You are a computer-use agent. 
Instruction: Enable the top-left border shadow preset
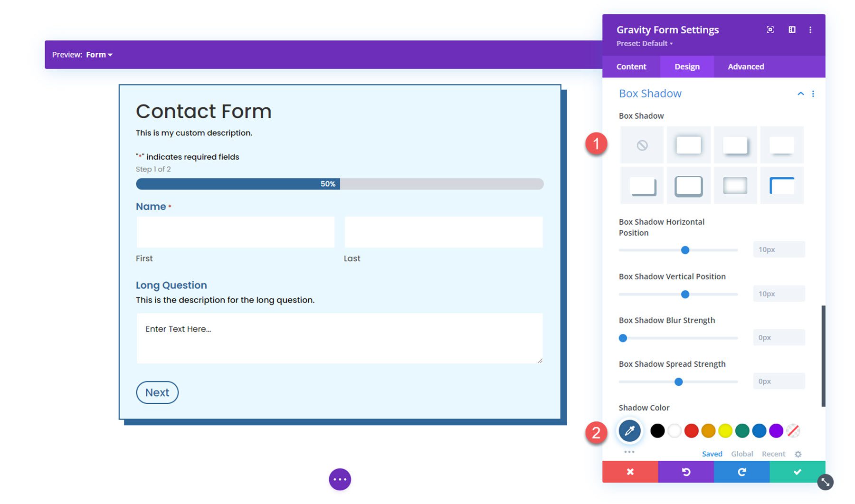click(x=782, y=185)
